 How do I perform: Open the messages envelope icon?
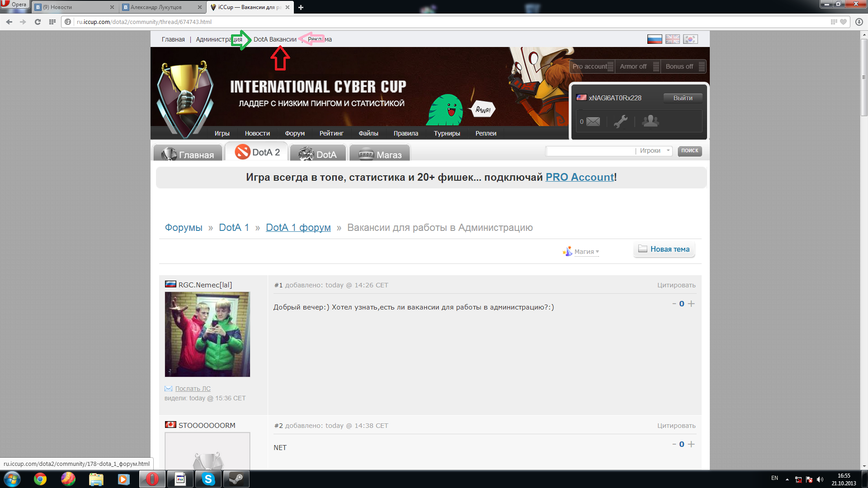[x=593, y=122]
